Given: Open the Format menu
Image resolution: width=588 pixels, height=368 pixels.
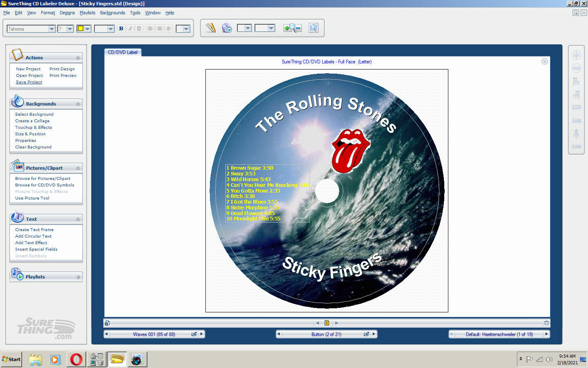Looking at the screenshot, I should pos(48,13).
